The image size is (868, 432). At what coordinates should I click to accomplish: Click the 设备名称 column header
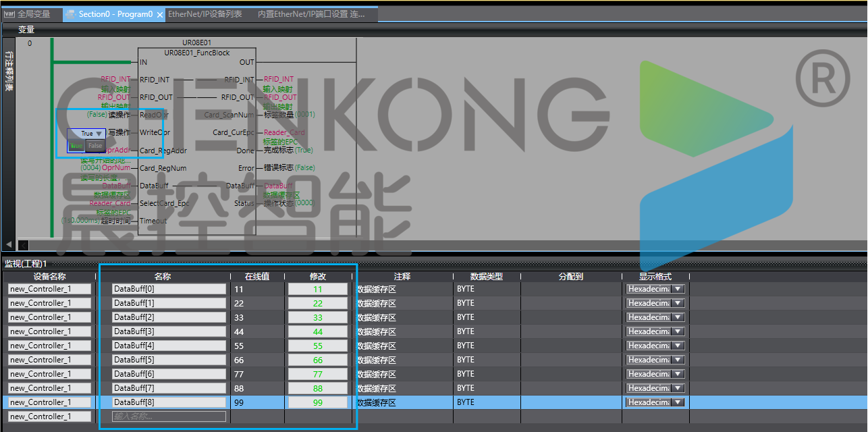[50, 277]
